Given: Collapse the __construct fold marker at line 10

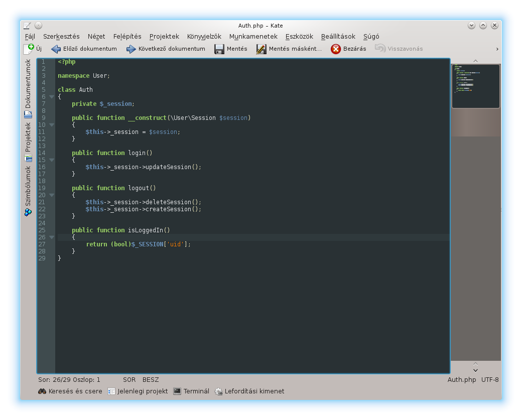Looking at the screenshot, I should click(52, 125).
